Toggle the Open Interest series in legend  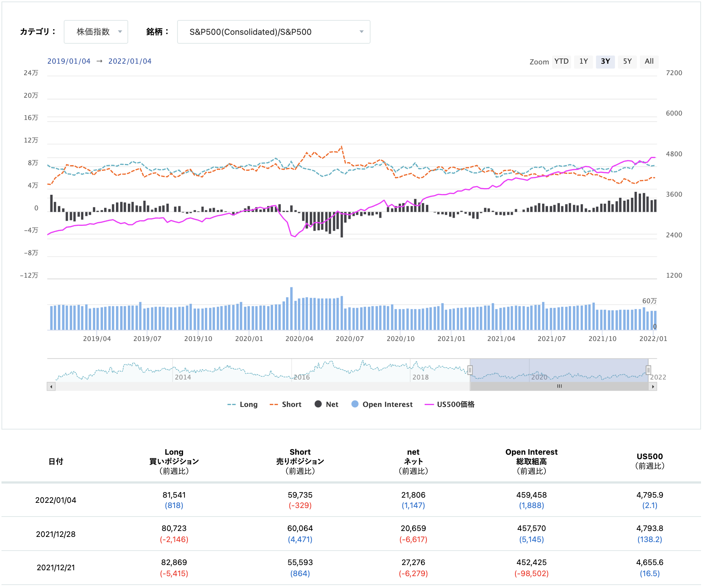tap(382, 404)
